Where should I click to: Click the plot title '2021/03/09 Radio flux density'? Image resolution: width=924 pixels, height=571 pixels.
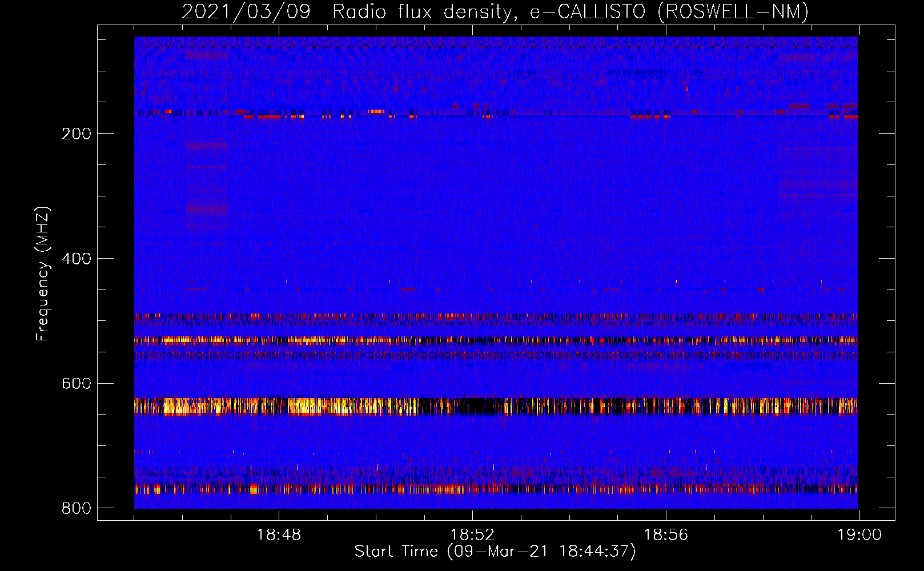click(x=349, y=12)
